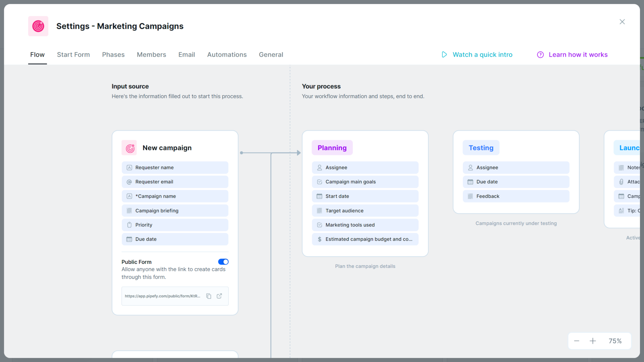Click the @ icon on Requester email field
644x362 pixels.
(129, 182)
